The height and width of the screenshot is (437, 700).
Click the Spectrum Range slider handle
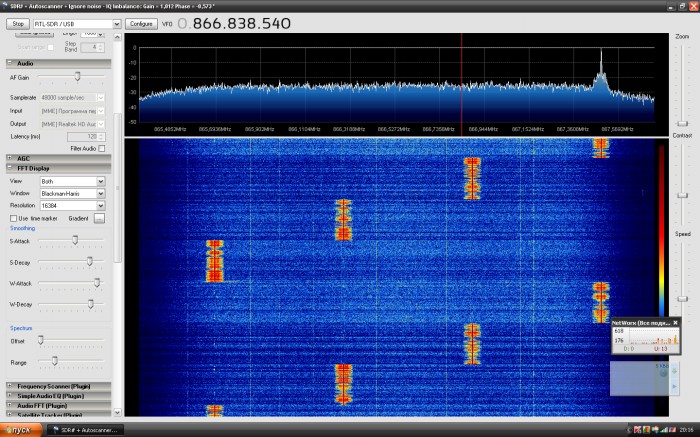pyautogui.click(x=54, y=361)
